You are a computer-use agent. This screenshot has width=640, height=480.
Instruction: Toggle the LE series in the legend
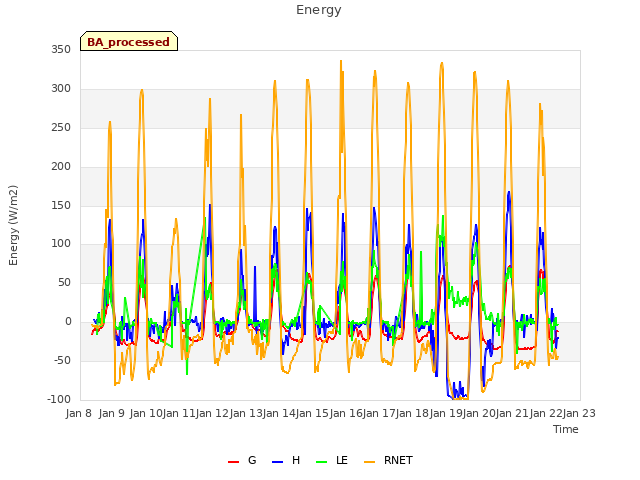pyautogui.click(x=332, y=460)
